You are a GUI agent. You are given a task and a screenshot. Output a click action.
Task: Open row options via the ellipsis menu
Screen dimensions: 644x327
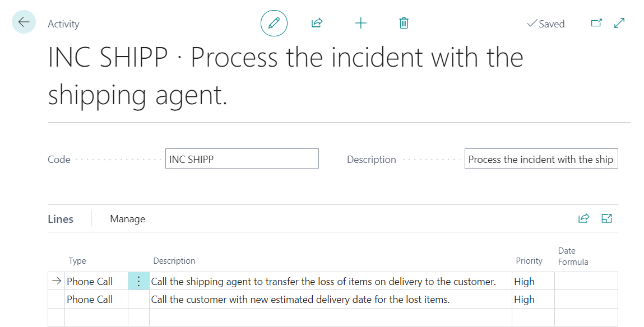coord(138,281)
